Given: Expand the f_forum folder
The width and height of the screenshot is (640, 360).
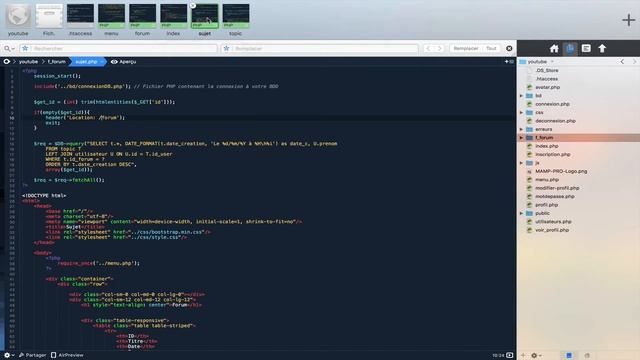Looking at the screenshot, I should tap(521, 138).
